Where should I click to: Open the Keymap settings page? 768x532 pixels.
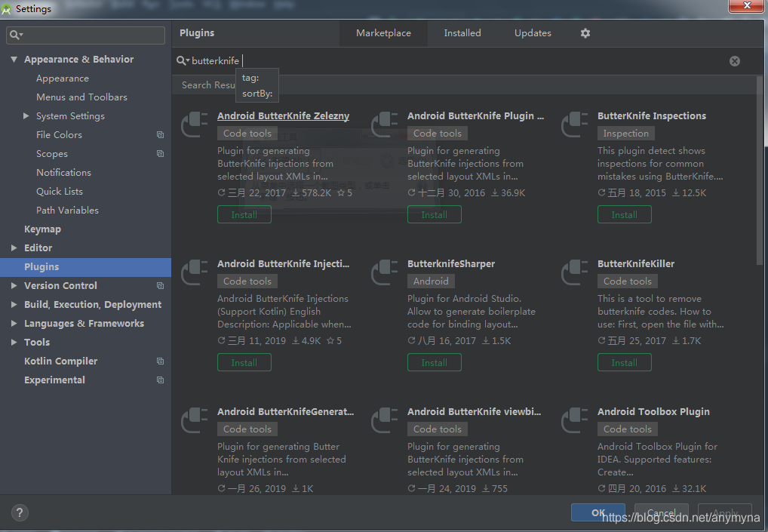coord(42,229)
